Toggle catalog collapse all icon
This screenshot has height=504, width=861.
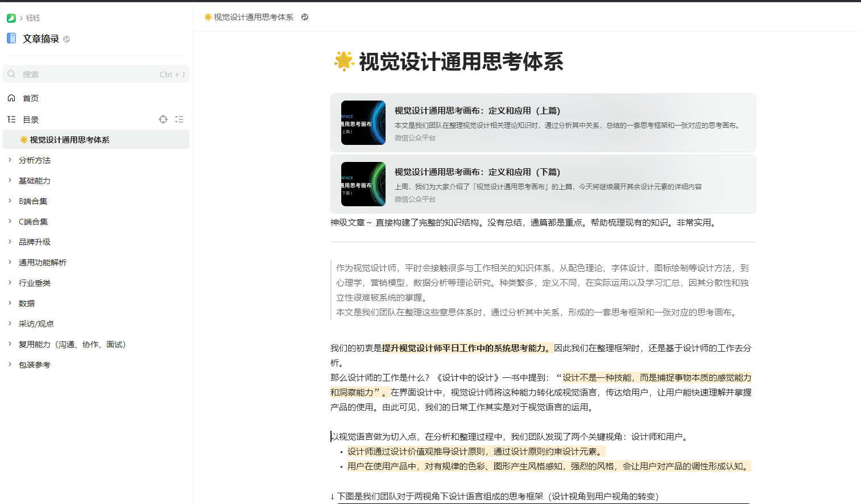(179, 119)
